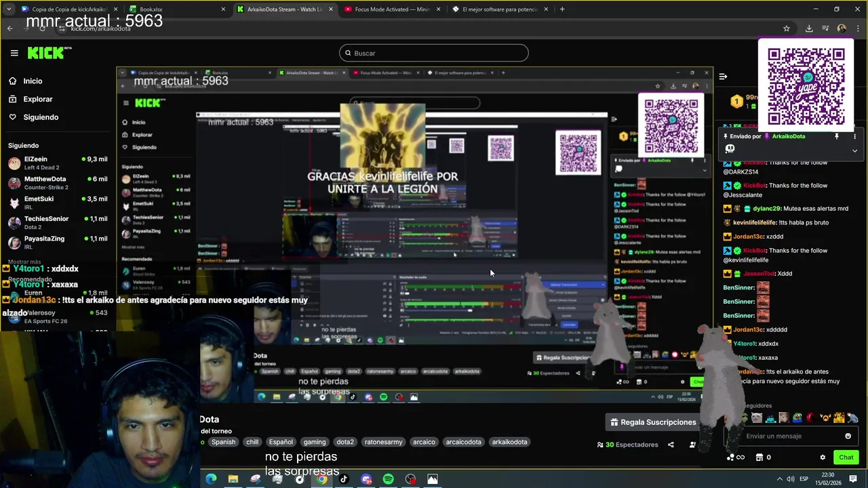Open the Photos app from the taskbar
This screenshot has height=488, width=868.
coord(432,479)
